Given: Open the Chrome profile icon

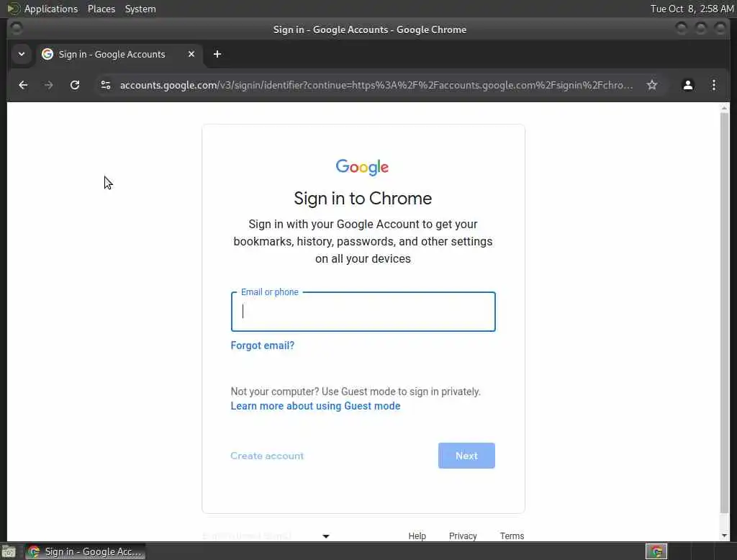Looking at the screenshot, I should pyautogui.click(x=687, y=85).
